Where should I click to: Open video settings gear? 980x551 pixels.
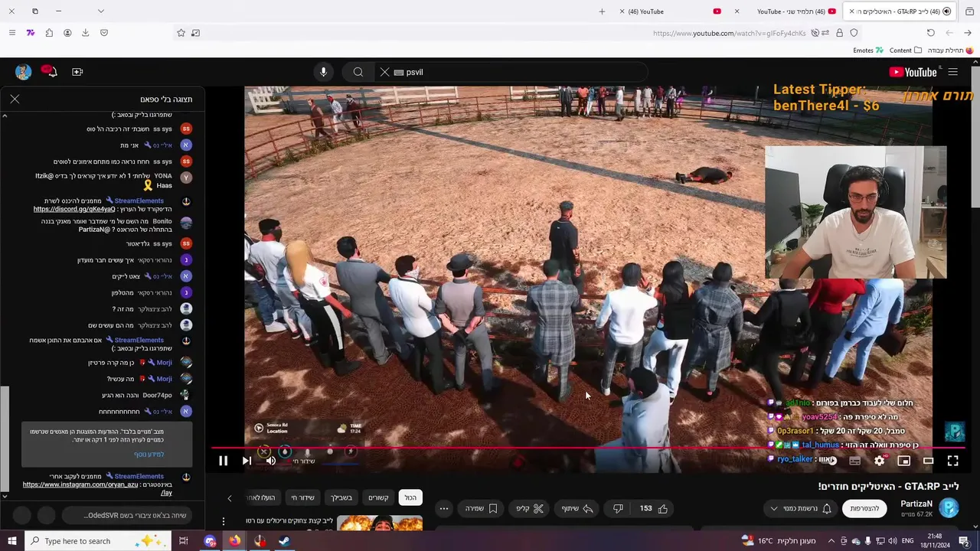(x=879, y=461)
